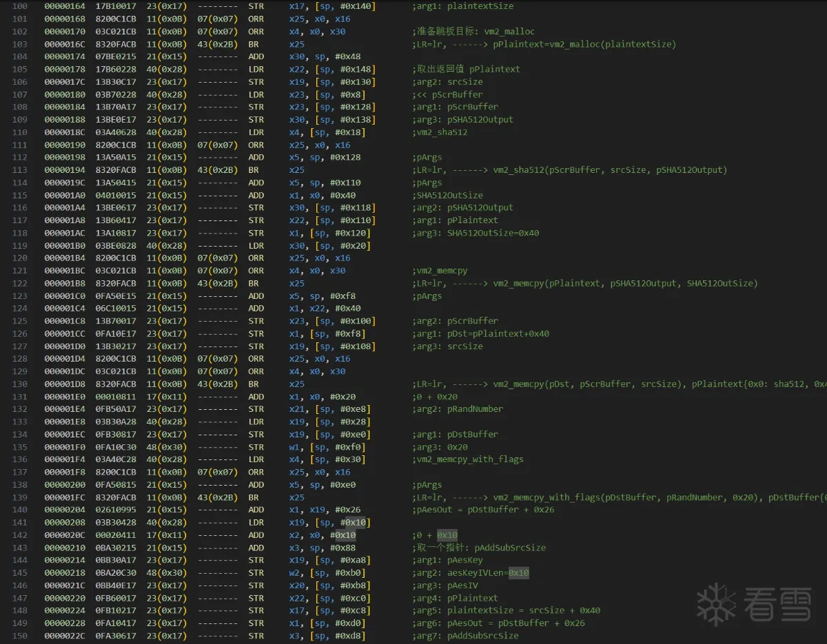827x644 pixels.
Task: Click opcode bytes 00010811 on line 131
Action: click(110, 397)
